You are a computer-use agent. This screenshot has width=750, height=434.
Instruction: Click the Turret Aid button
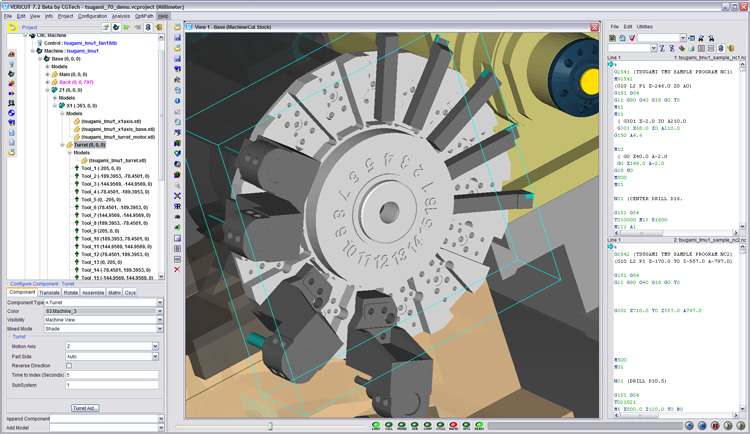click(x=84, y=408)
